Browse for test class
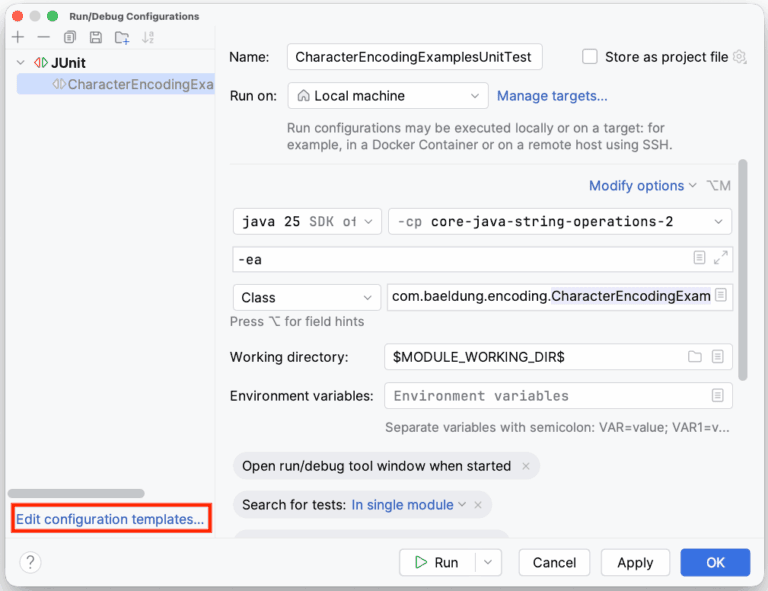 pyautogui.click(x=721, y=295)
